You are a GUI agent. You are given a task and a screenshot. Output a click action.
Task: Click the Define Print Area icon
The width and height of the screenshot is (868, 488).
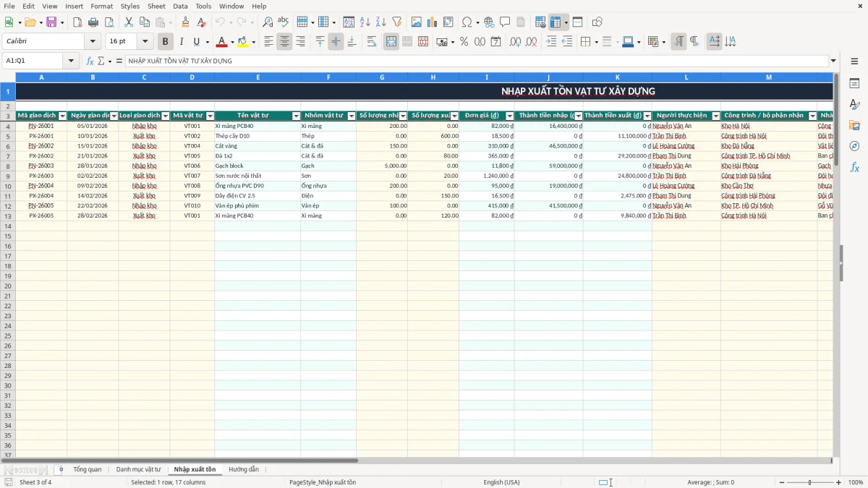pyautogui.click(x=540, y=22)
